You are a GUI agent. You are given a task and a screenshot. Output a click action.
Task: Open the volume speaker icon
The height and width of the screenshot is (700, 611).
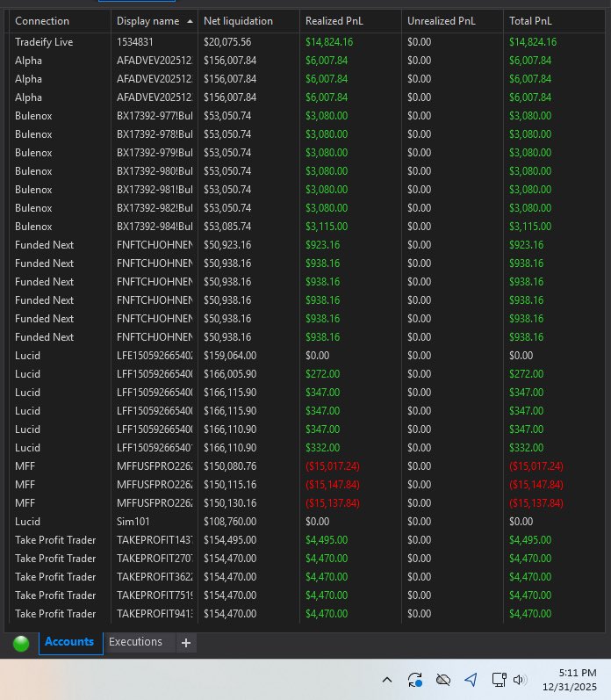point(520,680)
